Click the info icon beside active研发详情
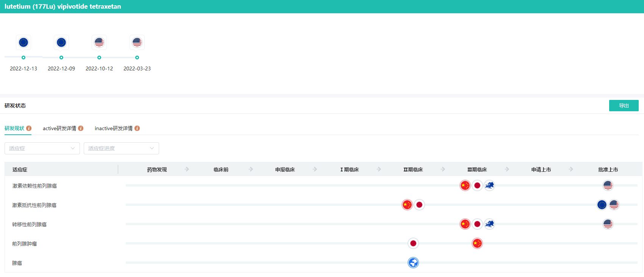The height and width of the screenshot is (277, 644). click(x=81, y=128)
